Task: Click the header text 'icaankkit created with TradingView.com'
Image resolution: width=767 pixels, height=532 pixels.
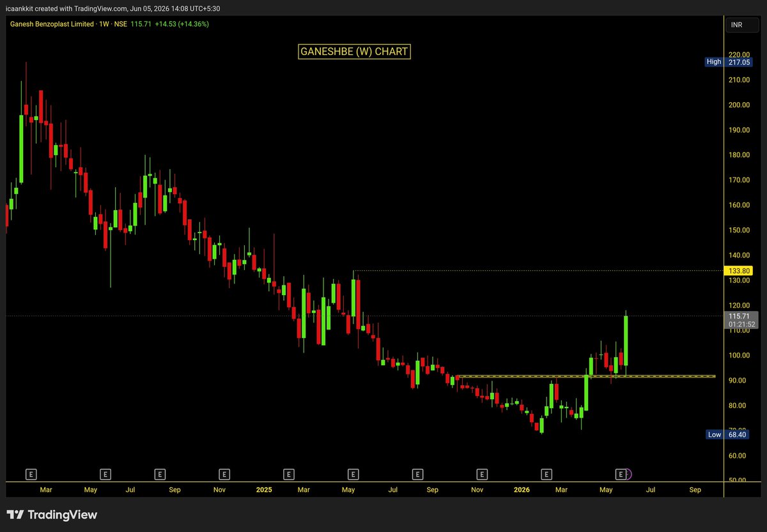Action: (x=66, y=8)
